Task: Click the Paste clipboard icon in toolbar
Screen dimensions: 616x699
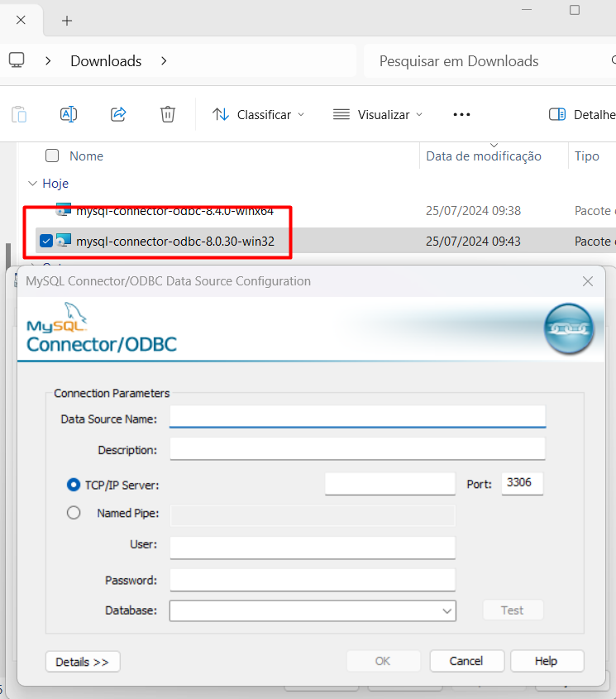Action: pyautogui.click(x=19, y=114)
